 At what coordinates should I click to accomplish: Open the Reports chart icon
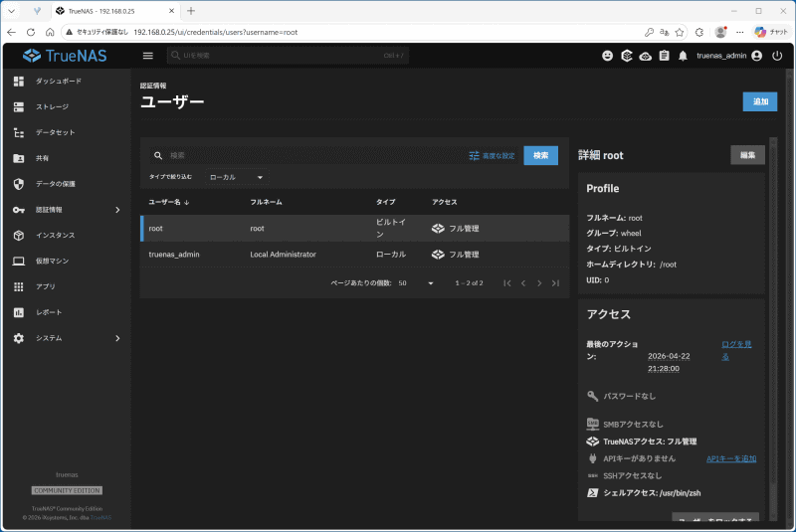pyautogui.click(x=19, y=312)
